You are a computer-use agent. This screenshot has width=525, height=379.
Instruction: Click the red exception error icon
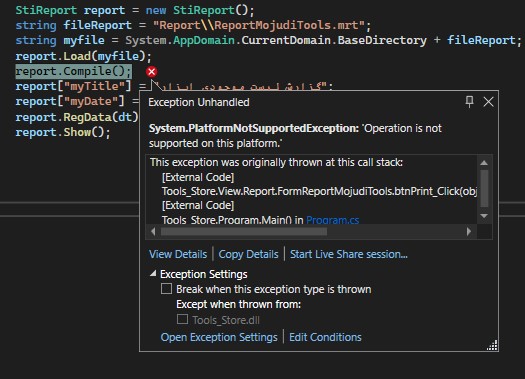click(x=152, y=72)
